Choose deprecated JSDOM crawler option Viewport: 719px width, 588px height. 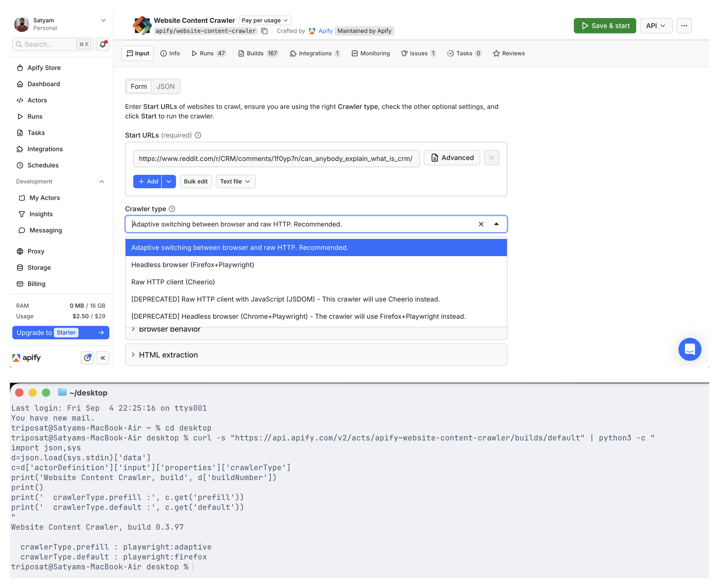tap(316, 300)
